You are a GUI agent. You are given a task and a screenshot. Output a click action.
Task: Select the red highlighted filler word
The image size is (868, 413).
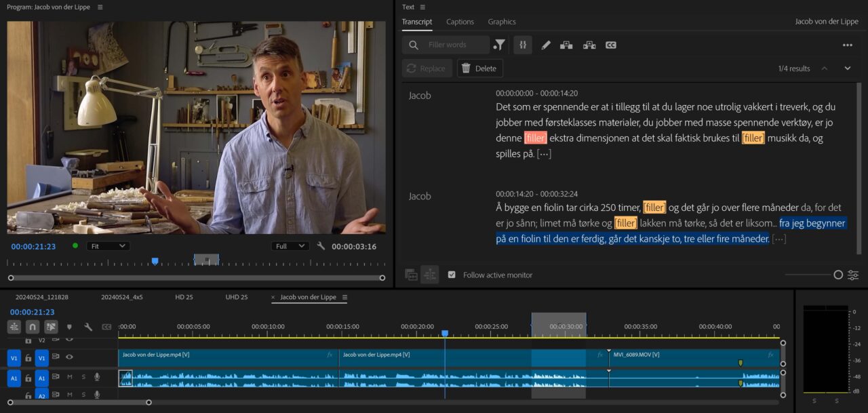(x=535, y=138)
